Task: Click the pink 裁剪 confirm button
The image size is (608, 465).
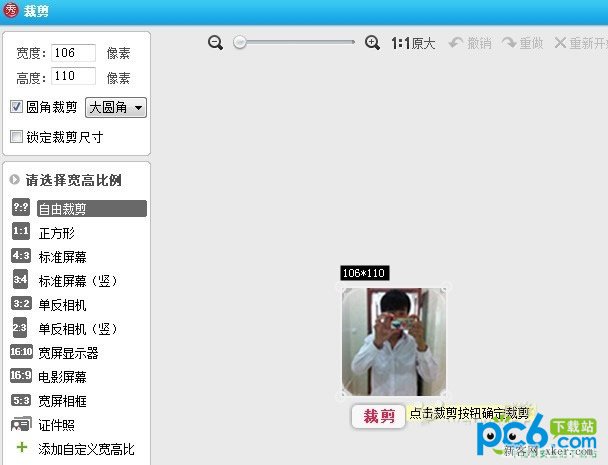Action: 378,416
